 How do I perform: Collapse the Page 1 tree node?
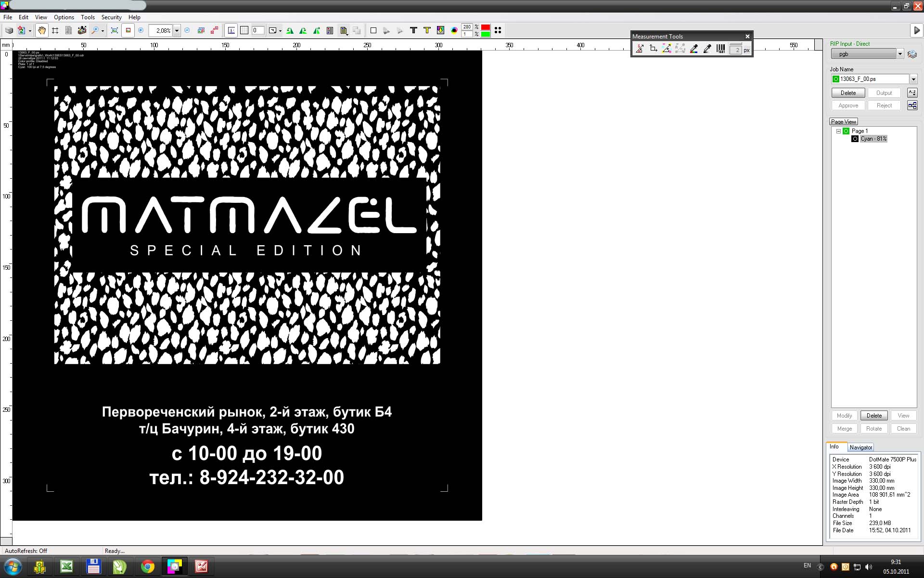[x=838, y=131]
